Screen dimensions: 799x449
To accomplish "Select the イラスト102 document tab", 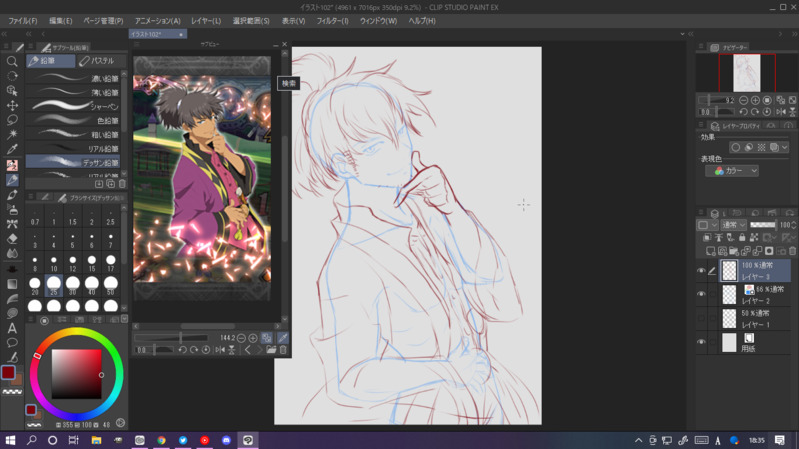I will [158, 34].
